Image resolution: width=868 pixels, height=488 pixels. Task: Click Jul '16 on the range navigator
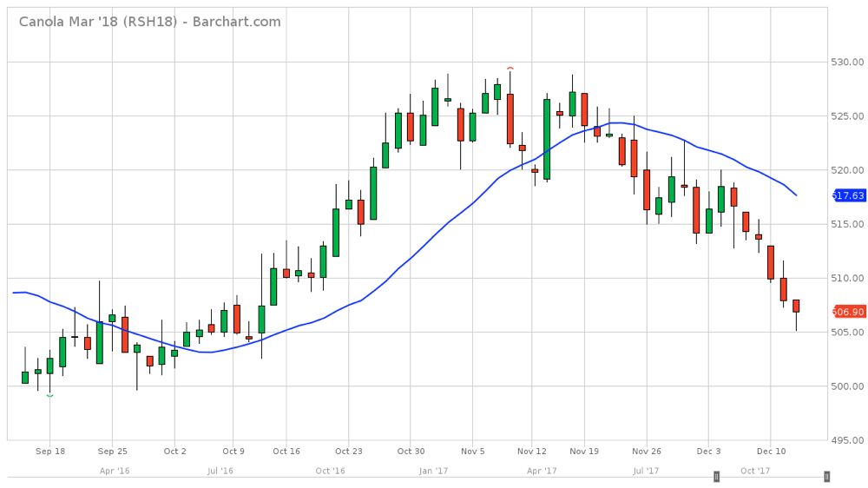click(220, 471)
